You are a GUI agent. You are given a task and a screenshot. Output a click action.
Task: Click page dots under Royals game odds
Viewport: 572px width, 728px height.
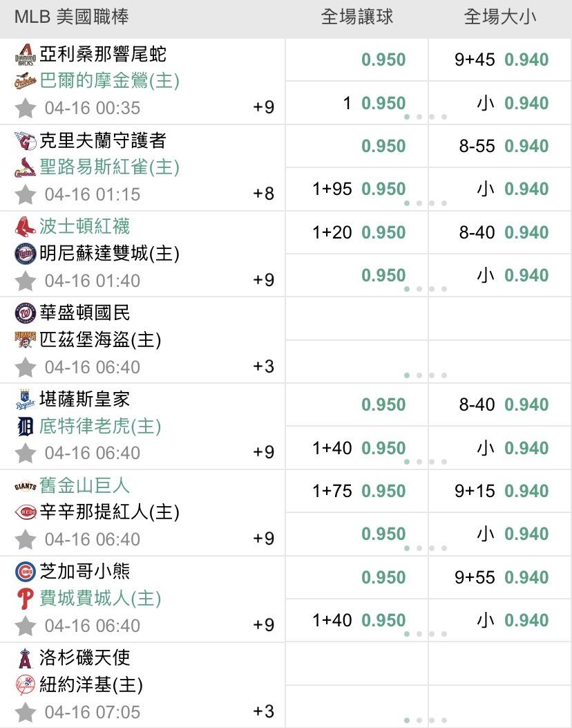[426, 462]
